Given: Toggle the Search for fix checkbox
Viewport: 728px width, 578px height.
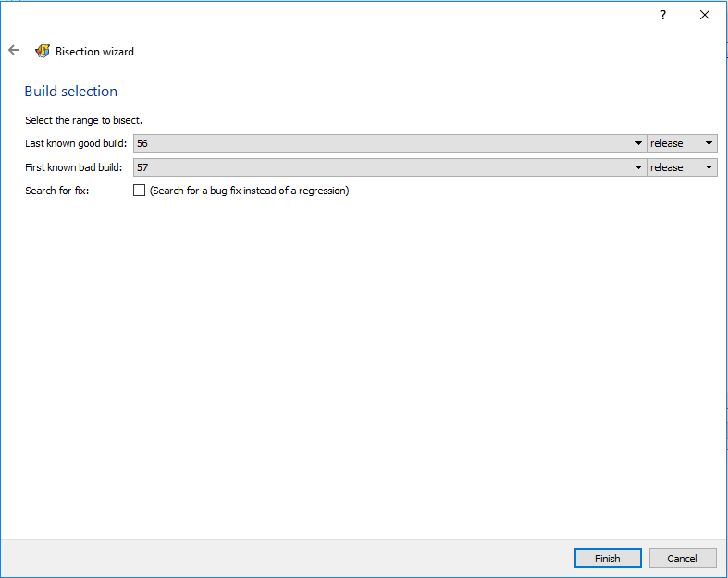Looking at the screenshot, I should pyautogui.click(x=140, y=191).
